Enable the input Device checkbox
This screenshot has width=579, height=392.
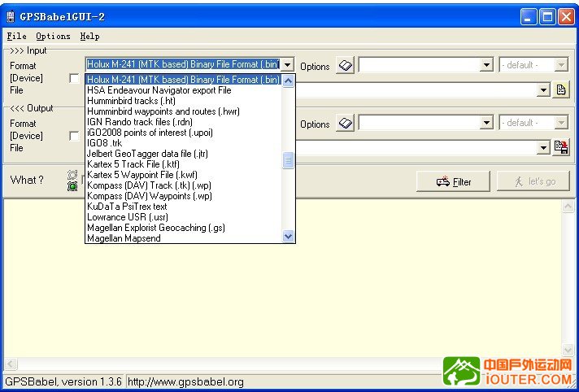(75, 79)
